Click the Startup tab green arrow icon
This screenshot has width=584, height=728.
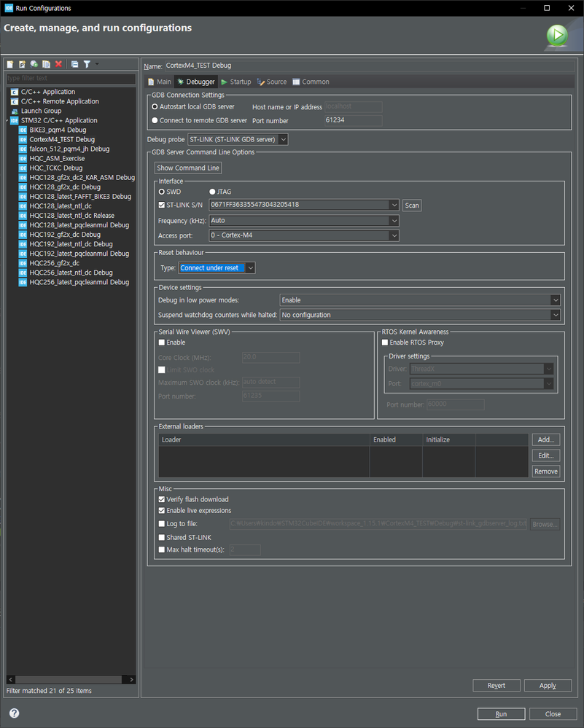point(225,82)
